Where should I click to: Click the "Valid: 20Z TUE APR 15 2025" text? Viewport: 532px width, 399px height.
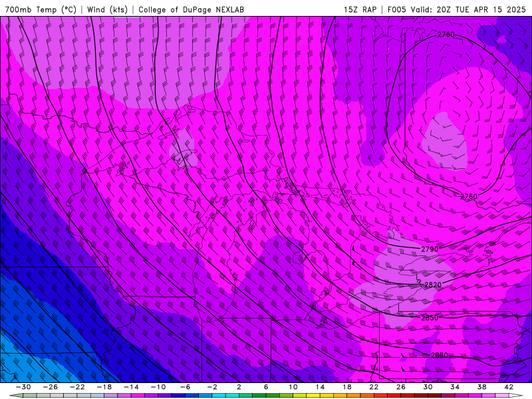468,9
